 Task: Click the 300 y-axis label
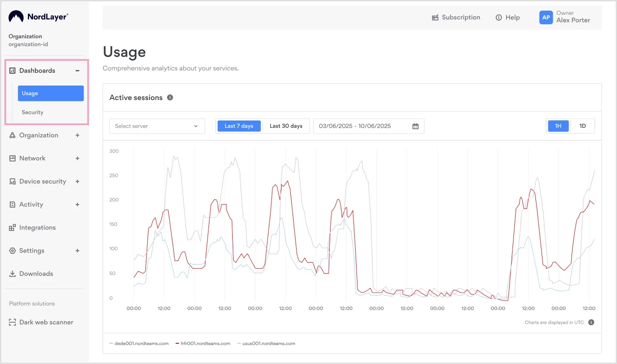point(114,151)
